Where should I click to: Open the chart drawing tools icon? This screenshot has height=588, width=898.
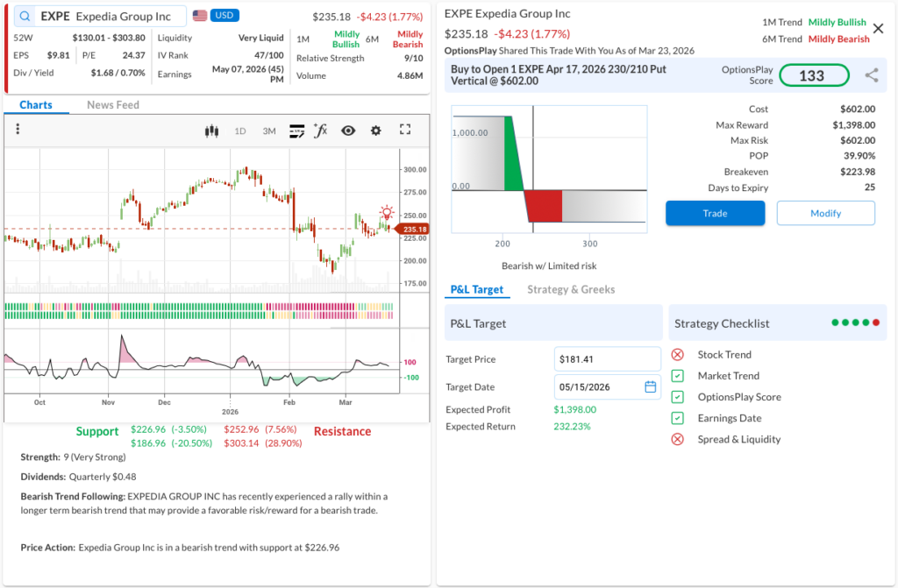pyautogui.click(x=296, y=131)
